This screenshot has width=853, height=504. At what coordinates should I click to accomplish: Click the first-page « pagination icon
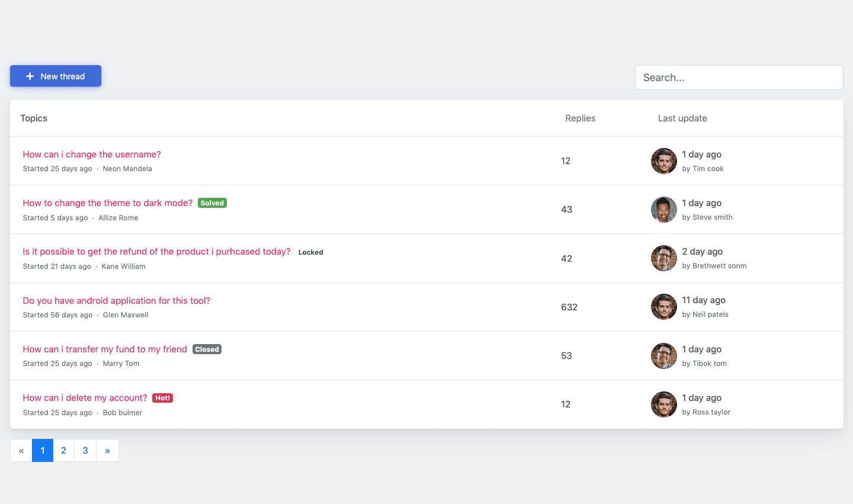21,450
